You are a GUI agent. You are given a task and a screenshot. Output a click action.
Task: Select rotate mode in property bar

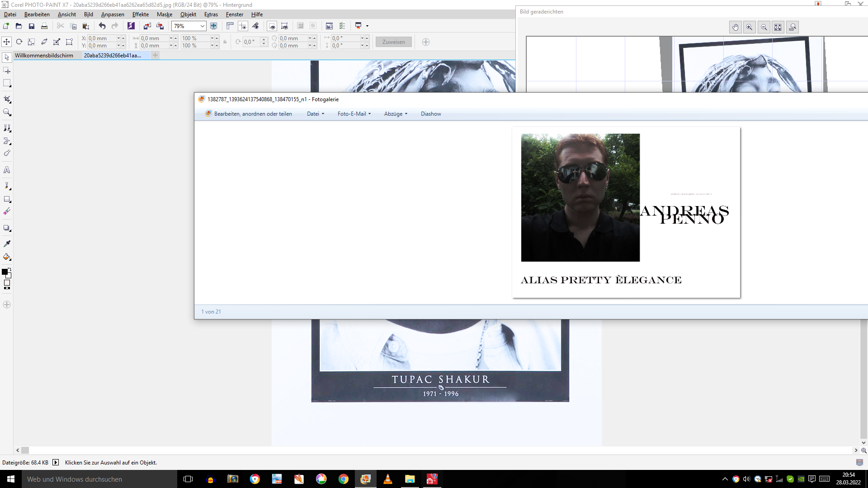click(19, 42)
